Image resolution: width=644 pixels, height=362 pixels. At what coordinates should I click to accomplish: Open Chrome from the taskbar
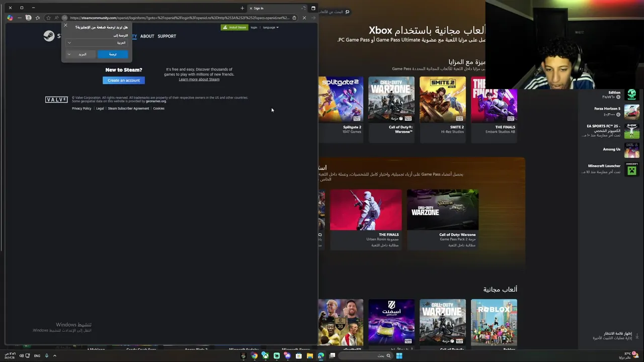click(x=255, y=355)
